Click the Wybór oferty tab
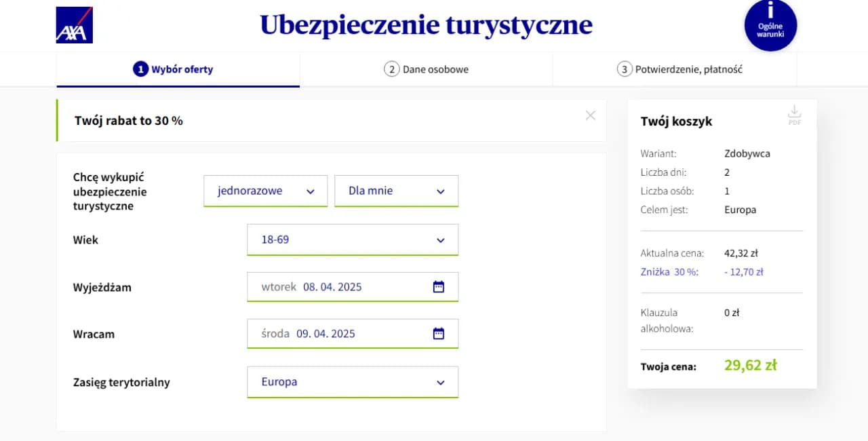 tap(178, 69)
